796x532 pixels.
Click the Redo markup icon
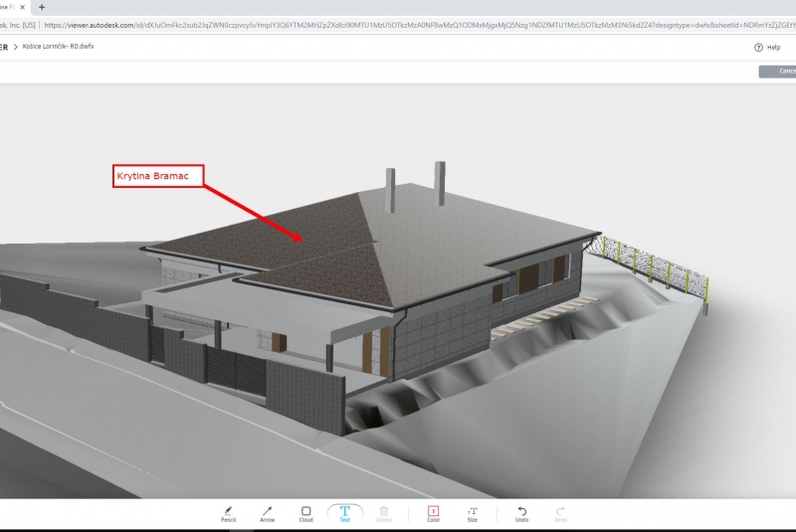[560, 514]
